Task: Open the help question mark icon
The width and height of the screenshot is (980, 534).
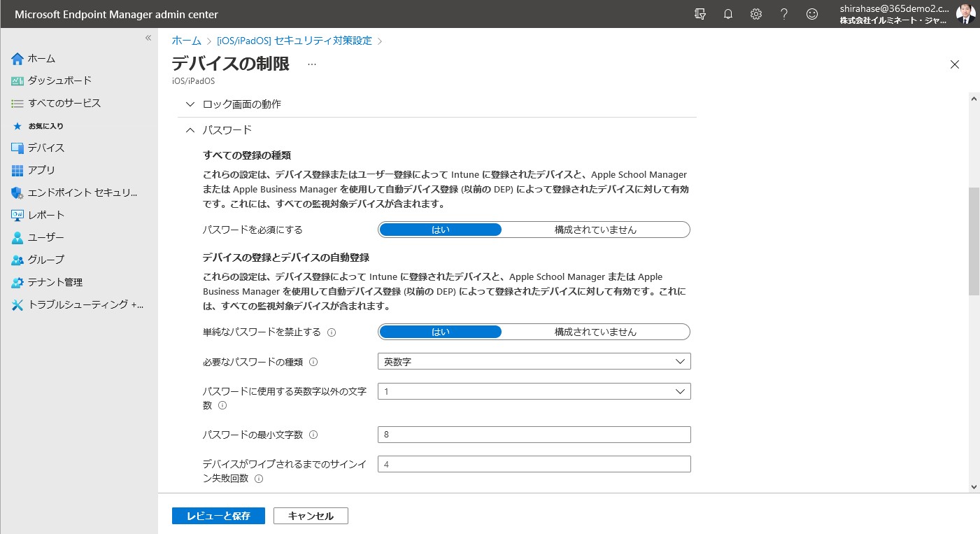Action: coord(784,14)
